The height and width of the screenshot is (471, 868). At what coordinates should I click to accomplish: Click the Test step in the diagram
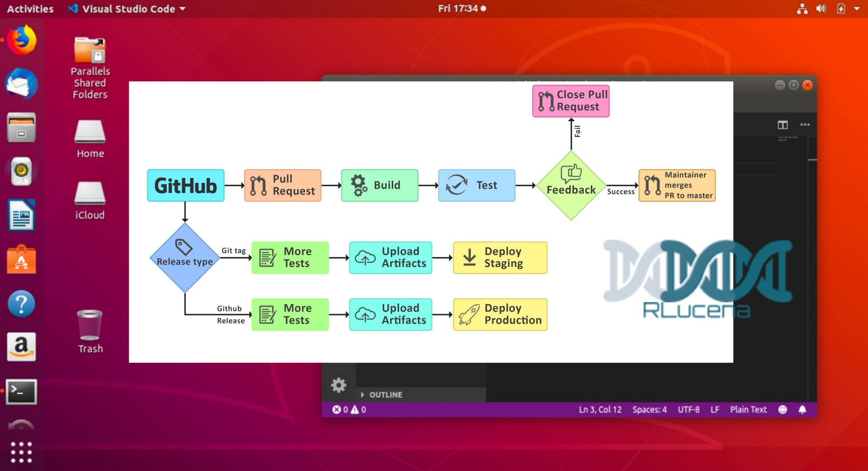tap(476, 185)
